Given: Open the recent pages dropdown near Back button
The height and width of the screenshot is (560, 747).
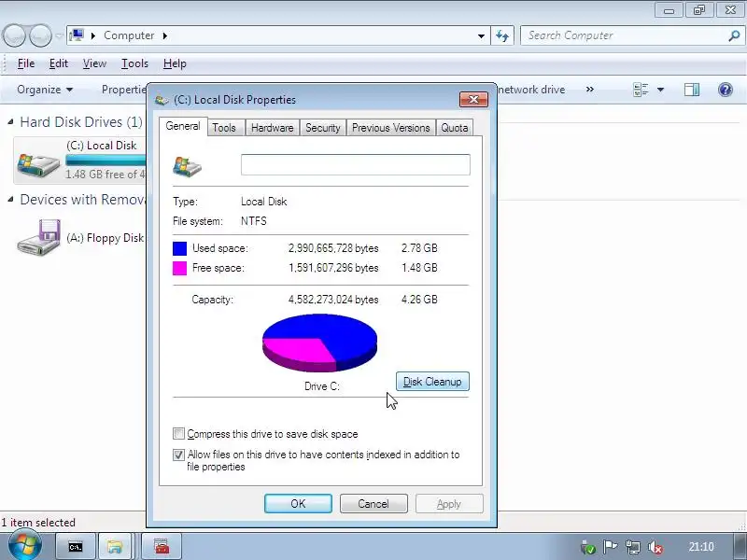Looking at the screenshot, I should pos(59,35).
